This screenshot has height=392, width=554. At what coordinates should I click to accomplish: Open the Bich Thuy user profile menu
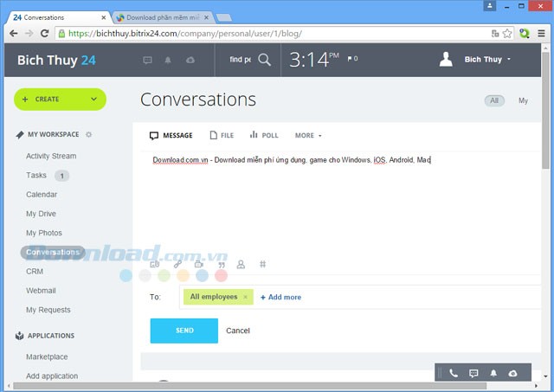click(x=476, y=60)
